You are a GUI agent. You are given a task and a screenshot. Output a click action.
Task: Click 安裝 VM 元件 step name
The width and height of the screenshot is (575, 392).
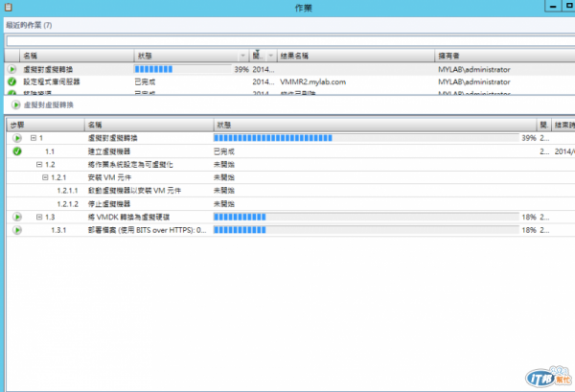(x=109, y=177)
